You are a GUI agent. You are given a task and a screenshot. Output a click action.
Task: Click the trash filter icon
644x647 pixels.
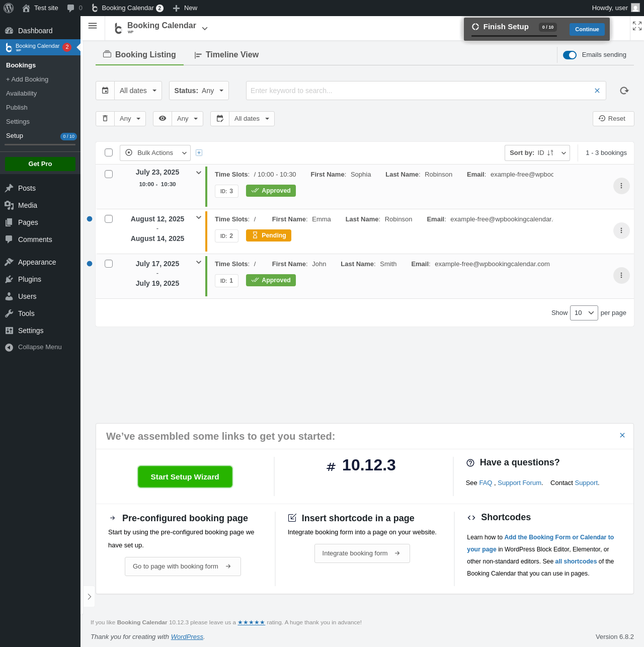coord(105,119)
